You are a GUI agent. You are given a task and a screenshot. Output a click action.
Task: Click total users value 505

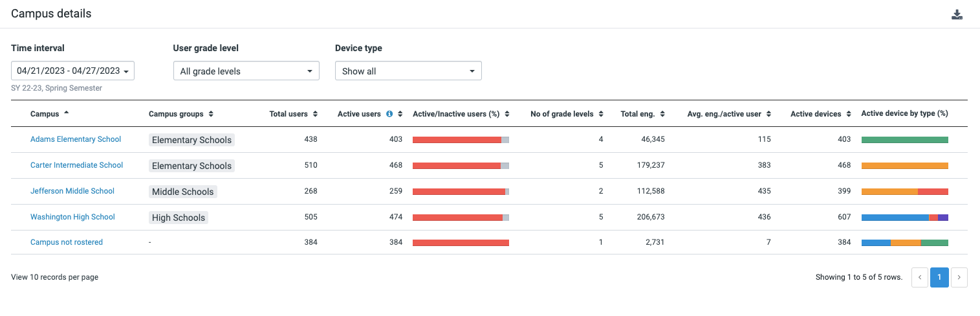point(311,217)
